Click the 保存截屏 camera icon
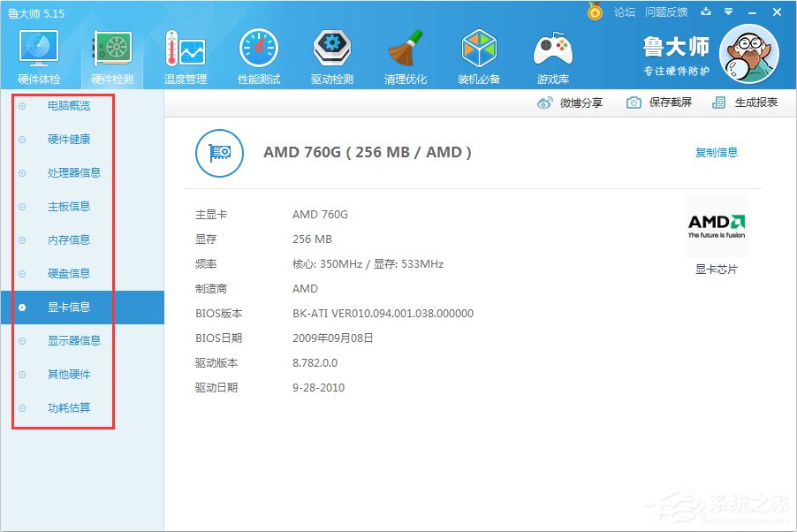 tap(634, 103)
